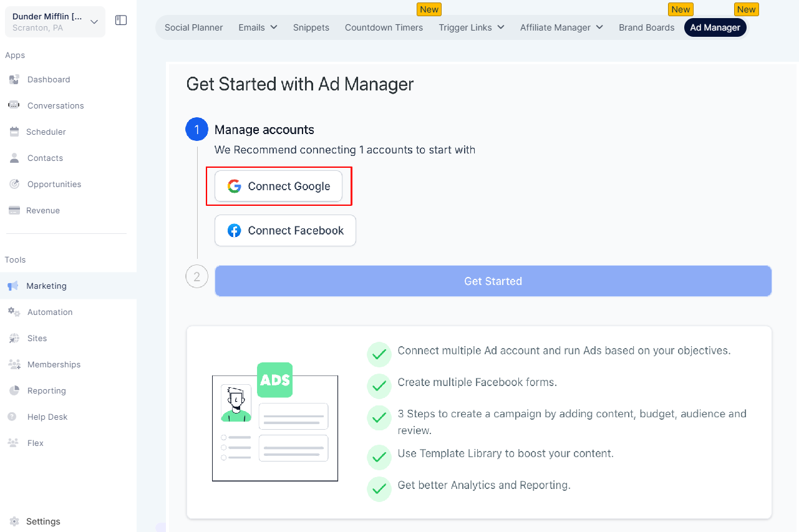Image resolution: width=799 pixels, height=532 pixels.
Task: Click the "Manage accounts" step title
Action: point(264,130)
